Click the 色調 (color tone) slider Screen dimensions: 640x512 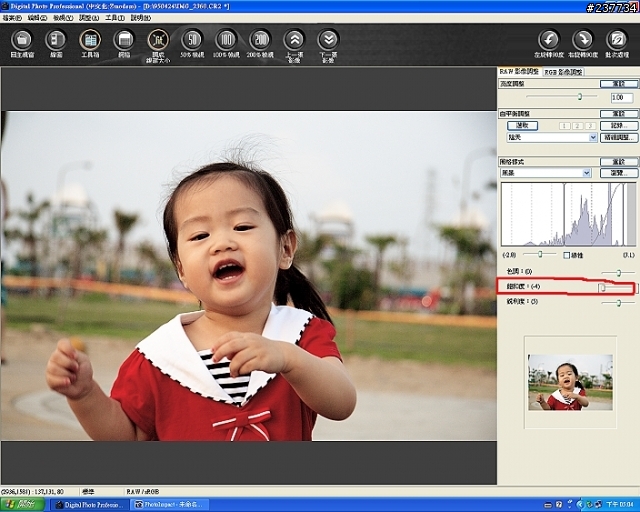tap(618, 272)
